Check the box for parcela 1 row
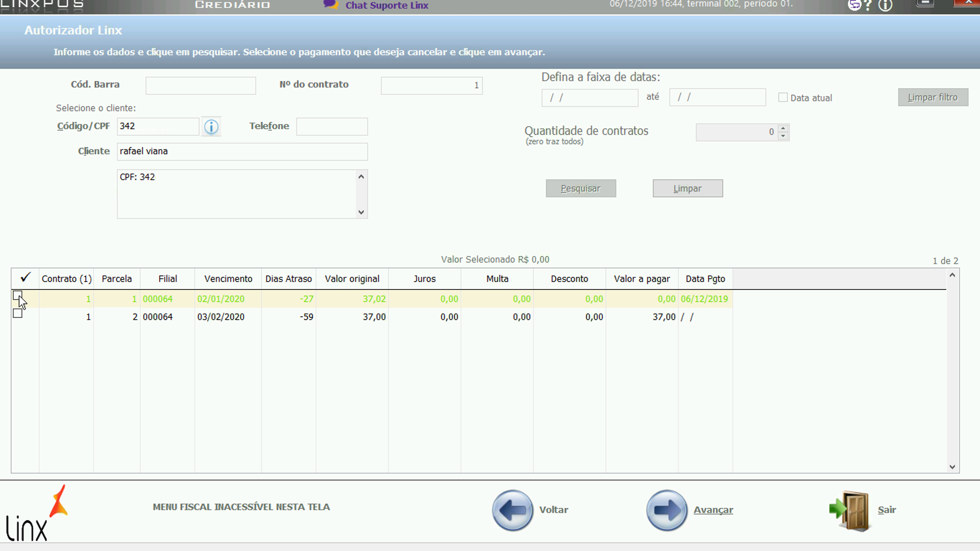Image resolution: width=980 pixels, height=551 pixels. [x=18, y=296]
